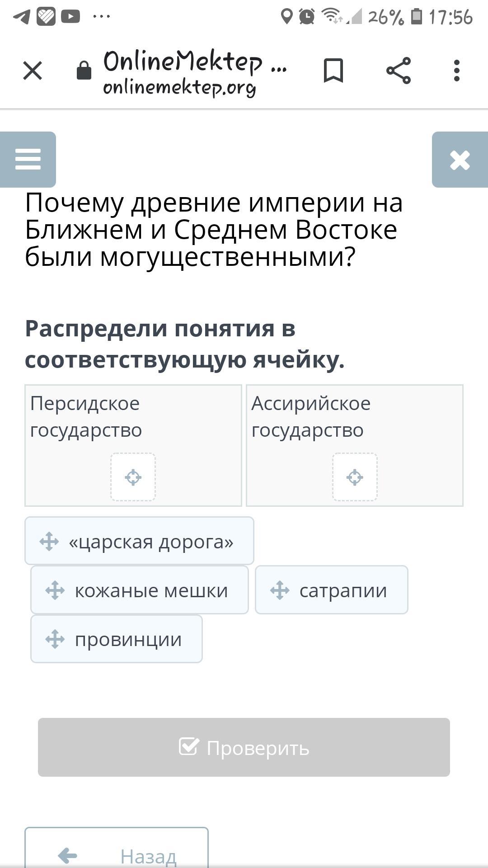Tap the share icon in browser toolbar

399,71
